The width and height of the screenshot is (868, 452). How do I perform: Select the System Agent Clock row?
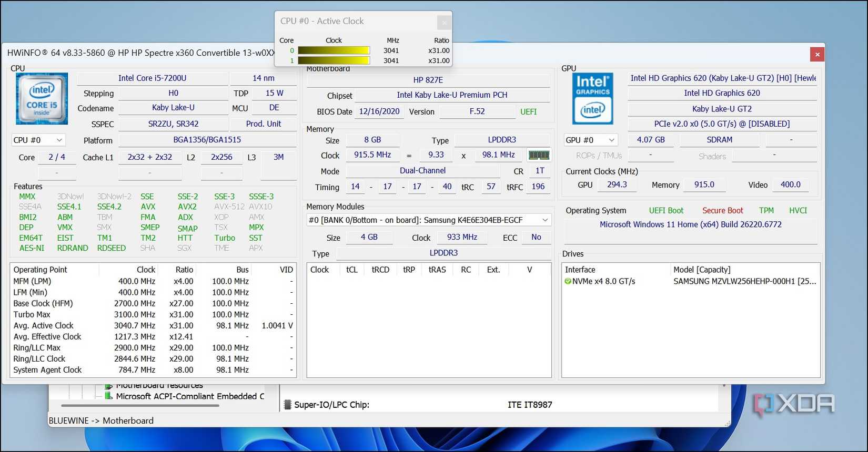(153, 370)
